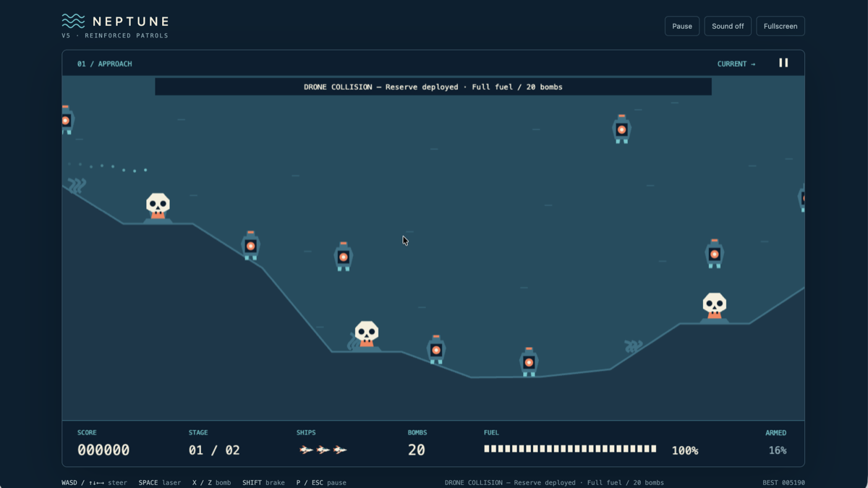Click the score value 000000

coord(103,450)
